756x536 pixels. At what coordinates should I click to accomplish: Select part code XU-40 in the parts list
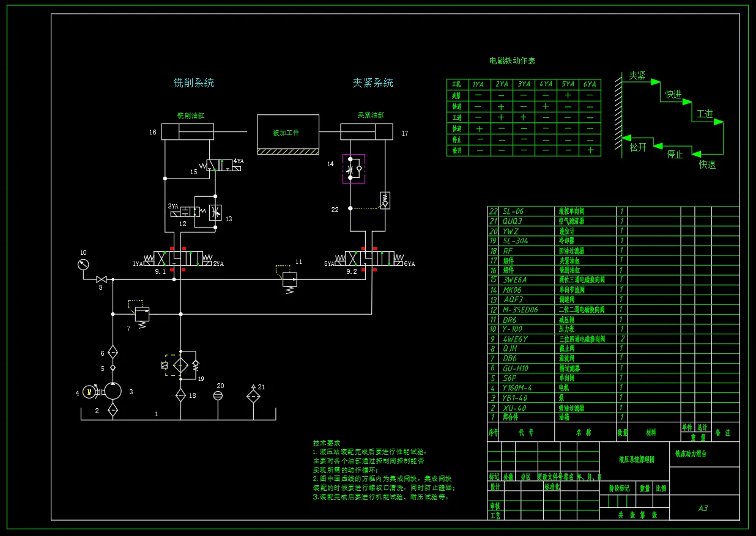[514, 408]
